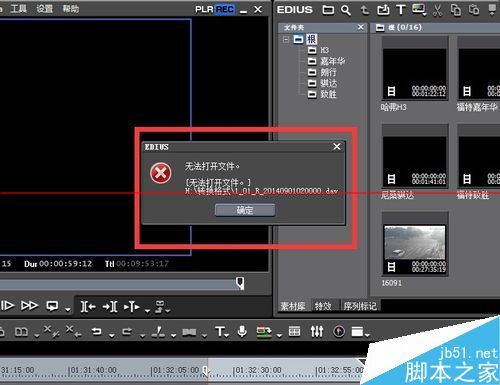Viewport: 500px width, 385px height.
Task: Click the multicam mode icon in the timeline toolbar
Action: tap(265, 332)
